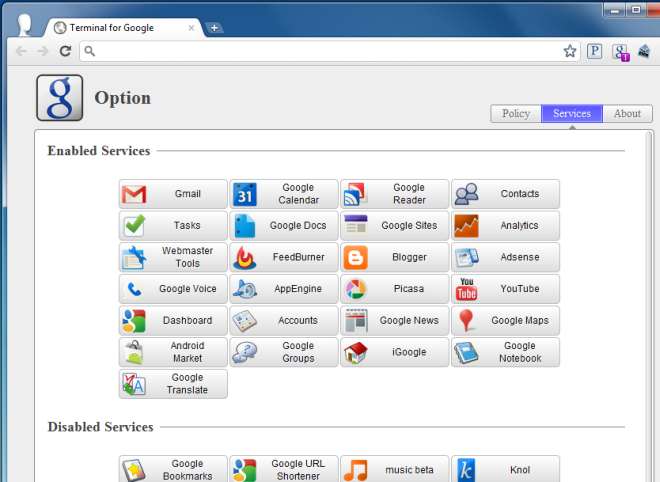Minimize the browser window
This screenshot has width=660, height=482.
[615, 10]
